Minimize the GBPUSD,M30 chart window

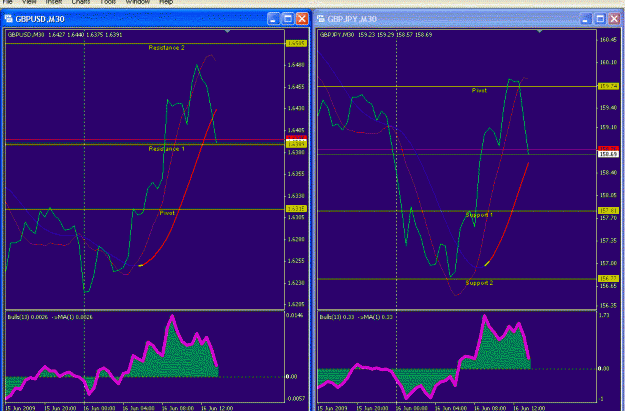tap(273, 18)
